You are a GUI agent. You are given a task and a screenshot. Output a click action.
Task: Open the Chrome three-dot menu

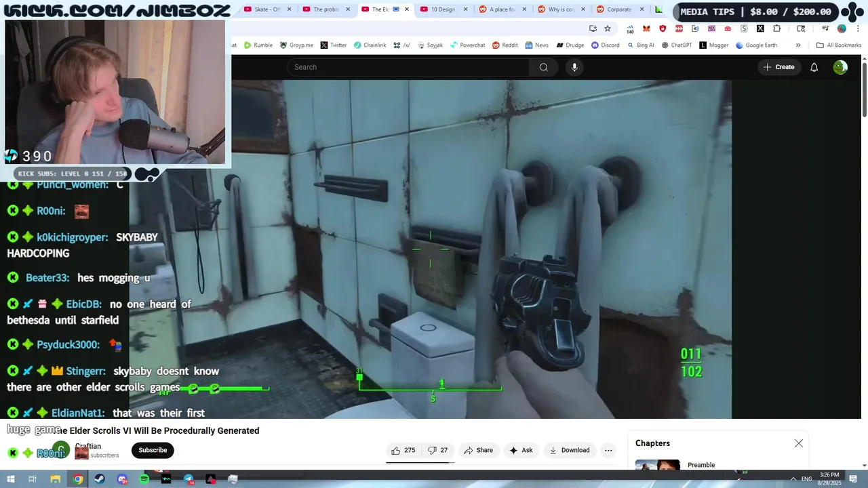tap(857, 28)
